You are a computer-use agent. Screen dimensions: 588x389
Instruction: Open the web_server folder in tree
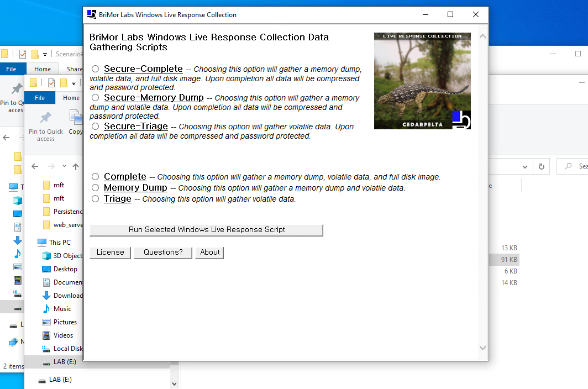tap(62, 225)
